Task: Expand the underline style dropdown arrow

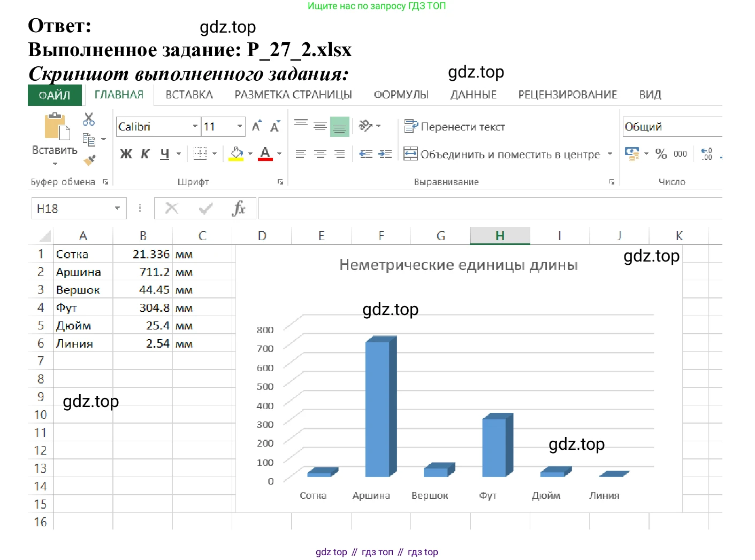Action: [179, 154]
